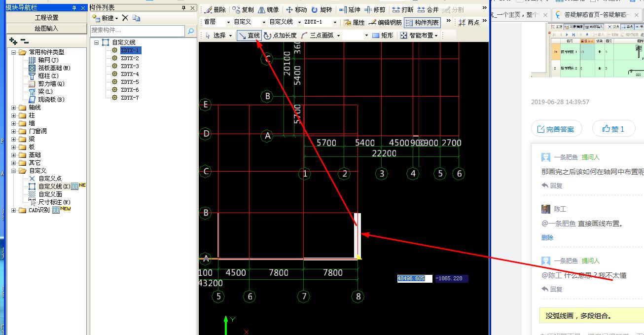Collapse the 常用构件类型 folder
Image resolution: width=644 pixels, height=335 pixels.
[14, 52]
